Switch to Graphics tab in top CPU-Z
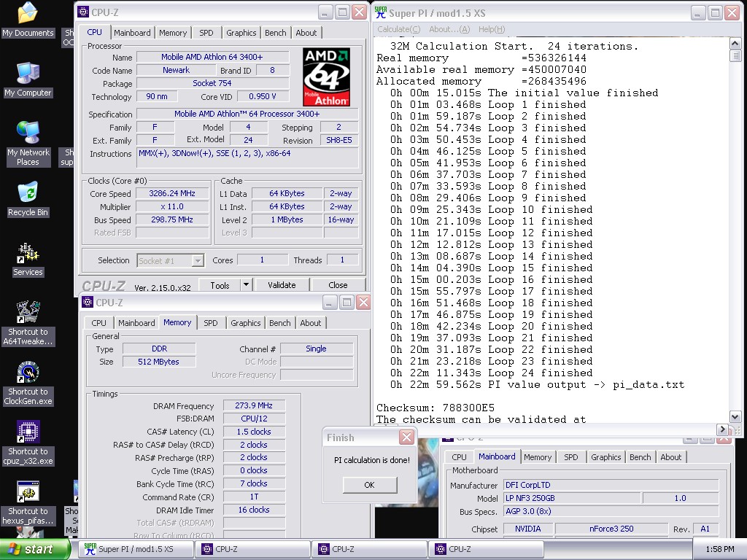The width and height of the screenshot is (747, 560). click(x=241, y=33)
